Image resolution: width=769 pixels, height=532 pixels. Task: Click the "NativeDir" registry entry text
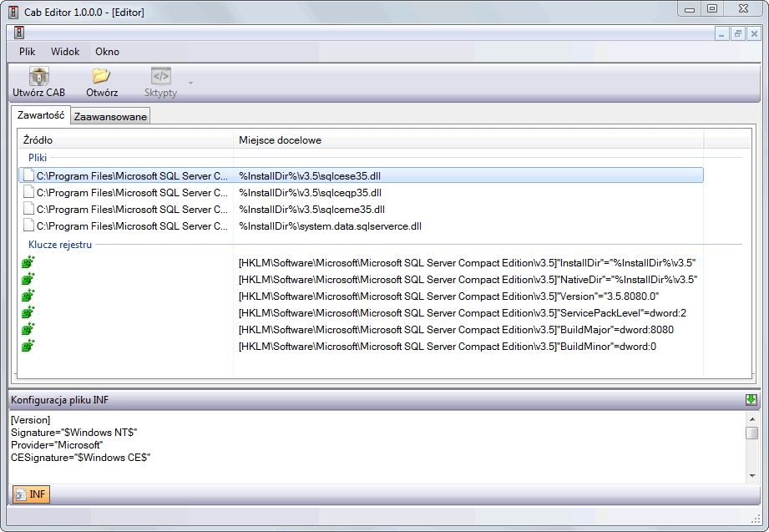(x=468, y=280)
